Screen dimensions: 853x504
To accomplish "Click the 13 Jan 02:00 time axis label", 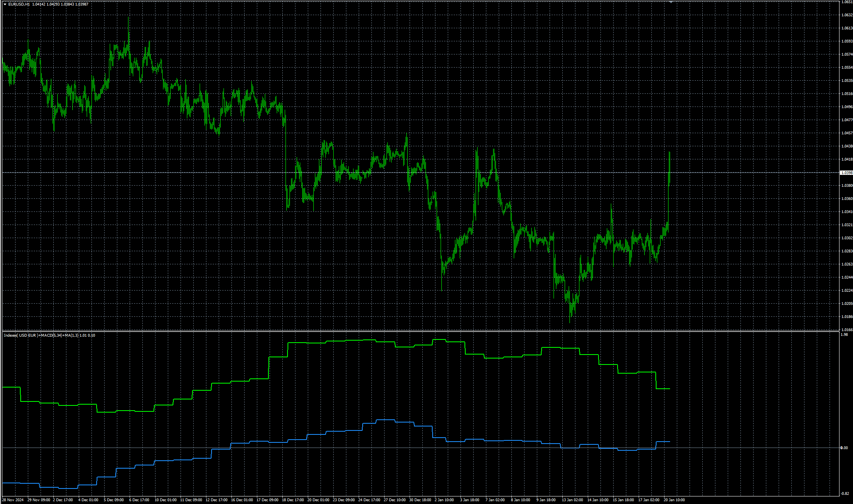I will (573, 500).
